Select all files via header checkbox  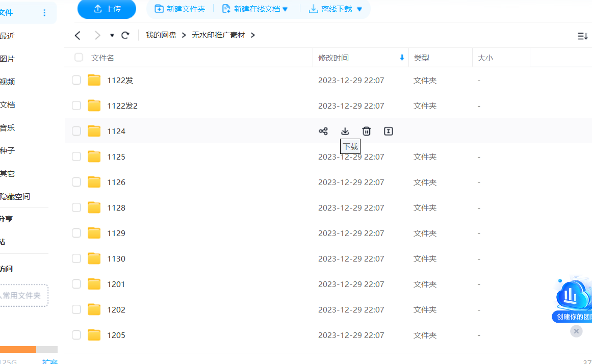click(79, 58)
